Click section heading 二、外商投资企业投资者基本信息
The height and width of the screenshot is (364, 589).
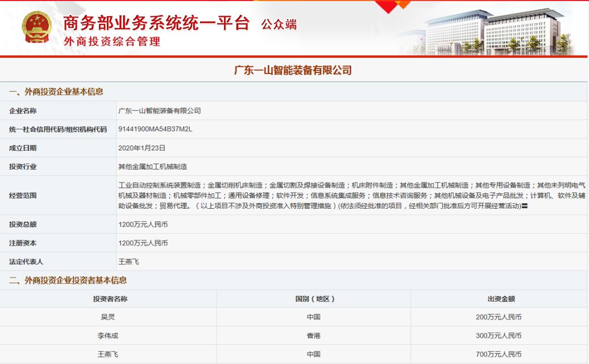68,280
